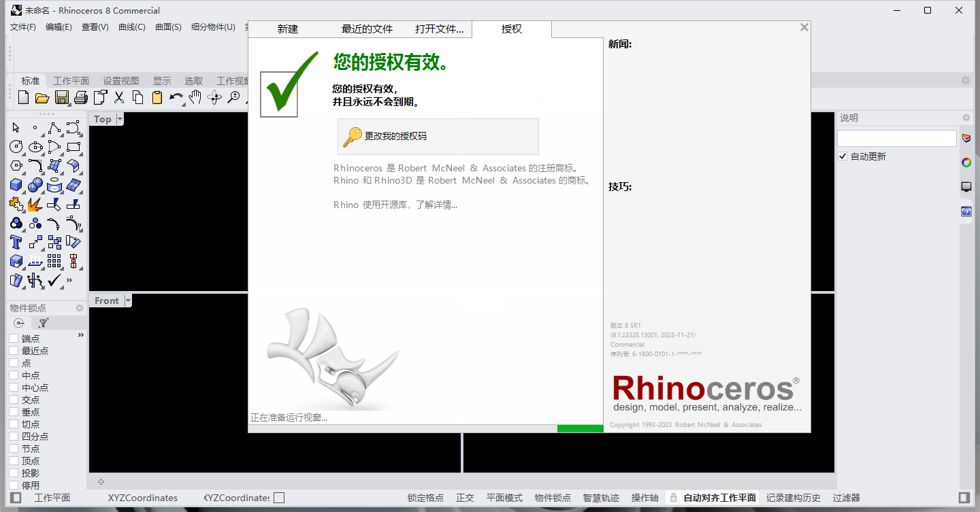This screenshot has width=980, height=512.
Task: Click the Undo arrow icon
Action: [176, 97]
